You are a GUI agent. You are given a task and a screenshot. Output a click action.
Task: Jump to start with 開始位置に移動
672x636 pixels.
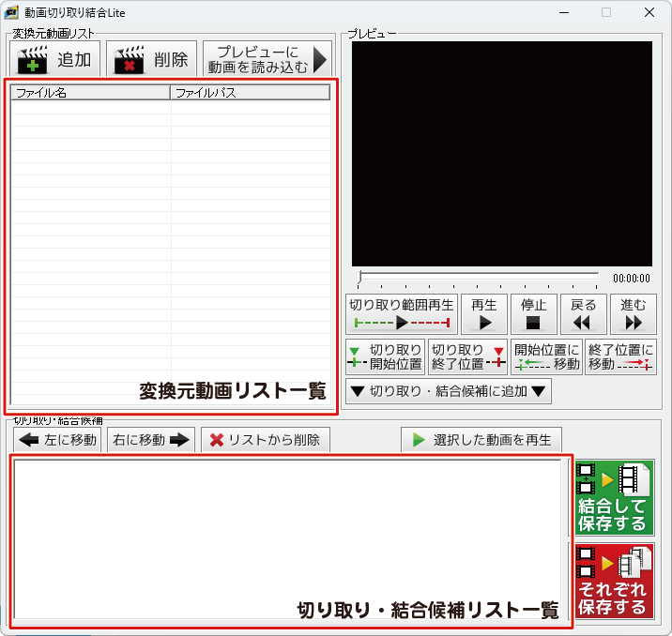[x=547, y=357]
